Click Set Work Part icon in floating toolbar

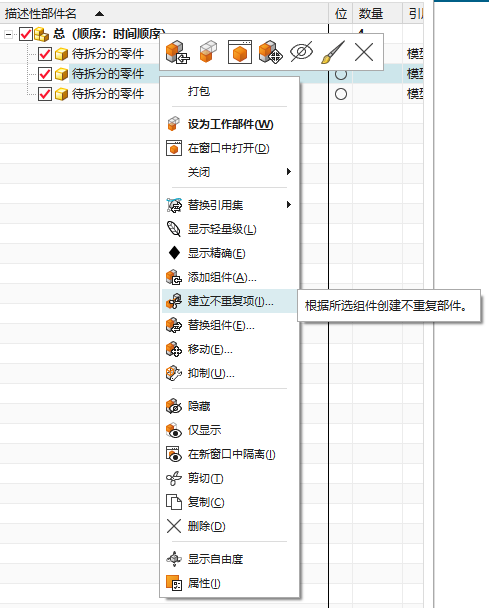(x=208, y=52)
